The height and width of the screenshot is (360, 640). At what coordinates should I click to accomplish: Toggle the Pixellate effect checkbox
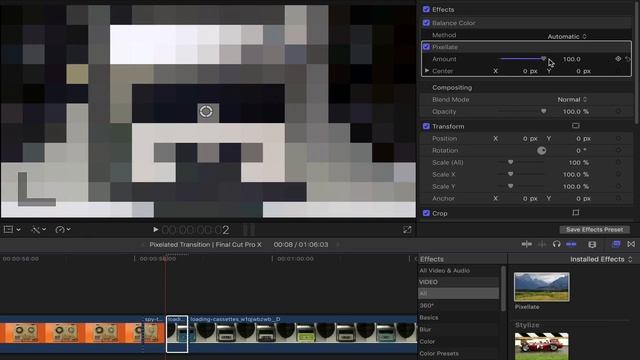[x=426, y=47]
